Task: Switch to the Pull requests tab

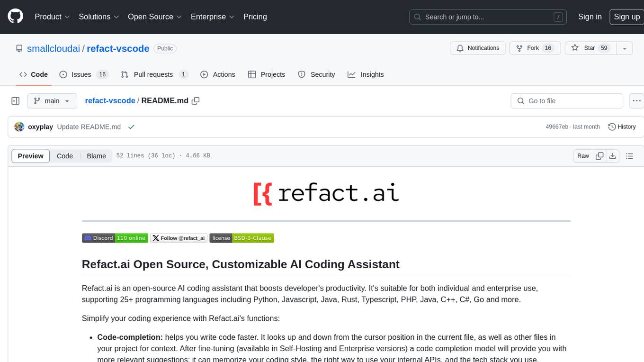Action: point(154,74)
